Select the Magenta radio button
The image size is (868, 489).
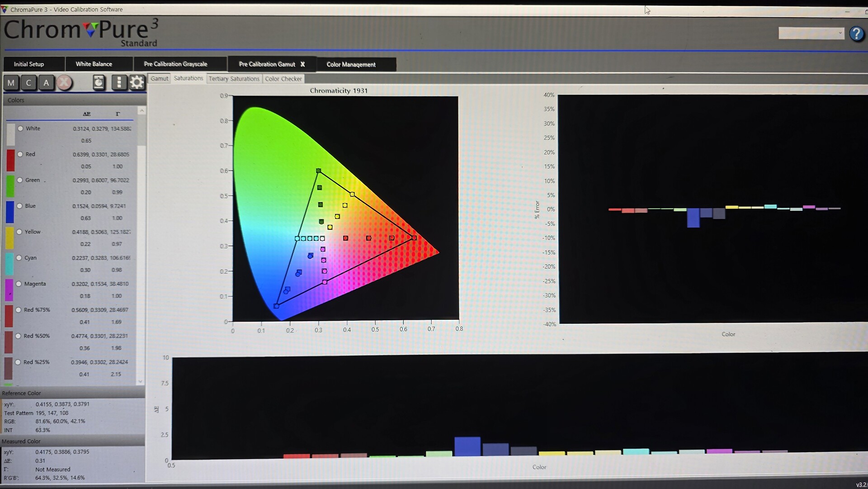[x=19, y=284]
